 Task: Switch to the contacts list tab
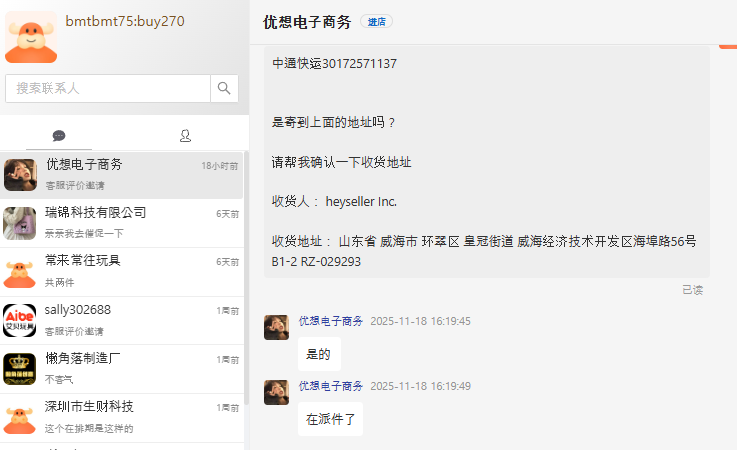(185, 135)
